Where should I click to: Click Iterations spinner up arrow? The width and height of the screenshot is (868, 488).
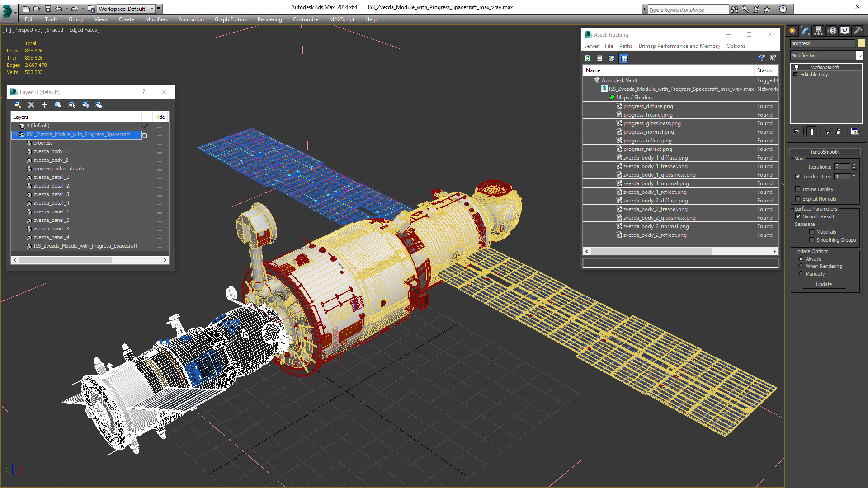pos(854,165)
